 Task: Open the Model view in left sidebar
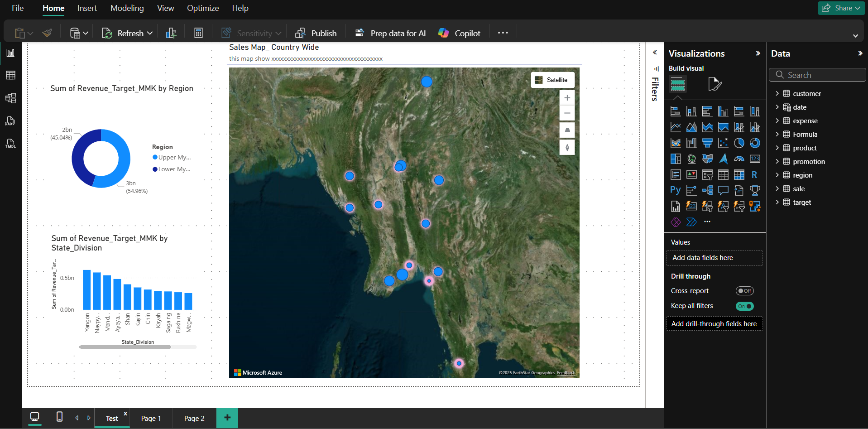point(10,98)
